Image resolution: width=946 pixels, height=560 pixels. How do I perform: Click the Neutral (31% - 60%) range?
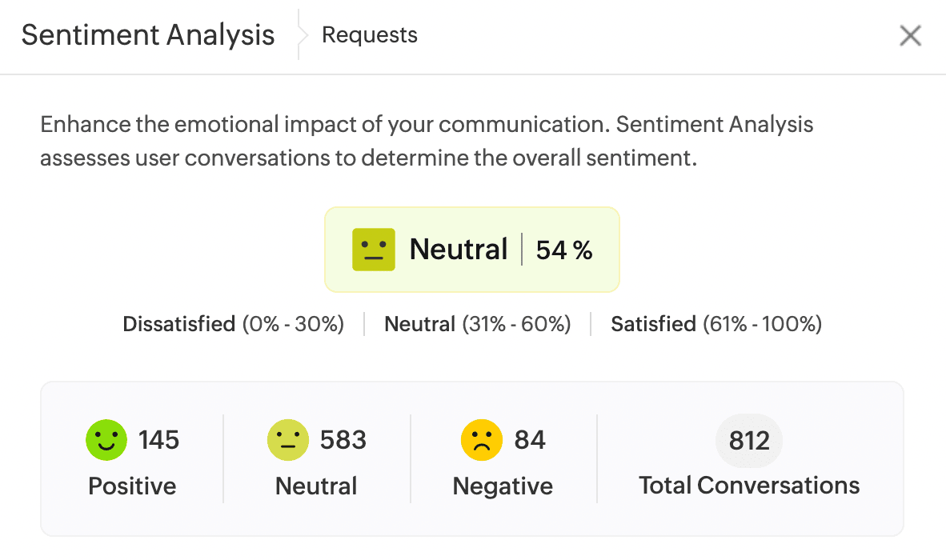tap(478, 324)
